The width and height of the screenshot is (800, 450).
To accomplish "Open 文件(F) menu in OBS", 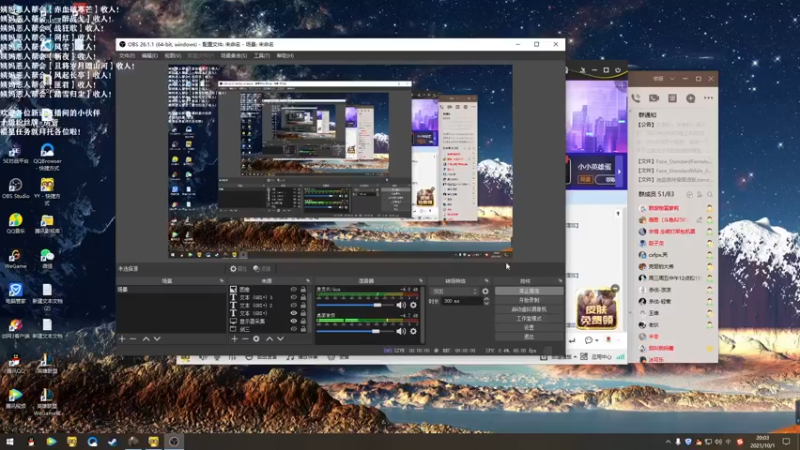I will pyautogui.click(x=127, y=56).
